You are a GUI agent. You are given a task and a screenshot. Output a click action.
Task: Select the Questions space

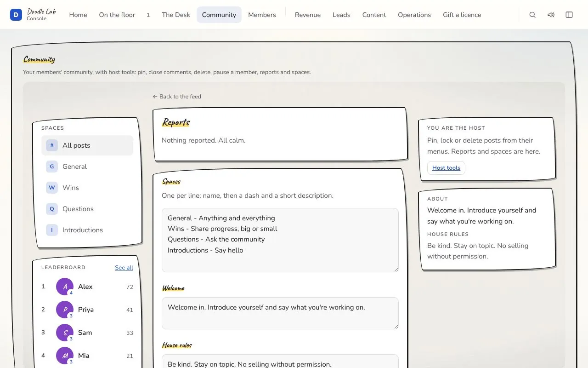(x=87, y=209)
